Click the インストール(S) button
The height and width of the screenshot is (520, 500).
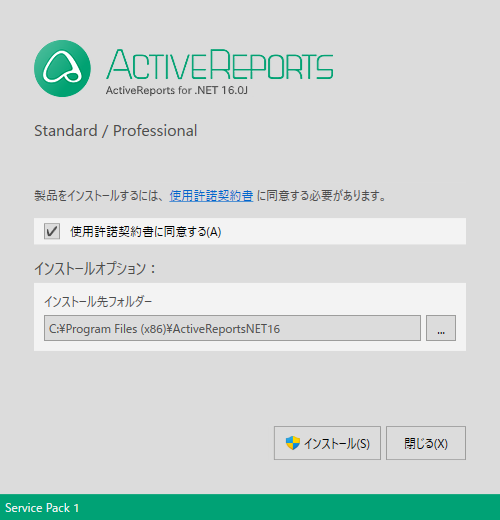point(327,443)
